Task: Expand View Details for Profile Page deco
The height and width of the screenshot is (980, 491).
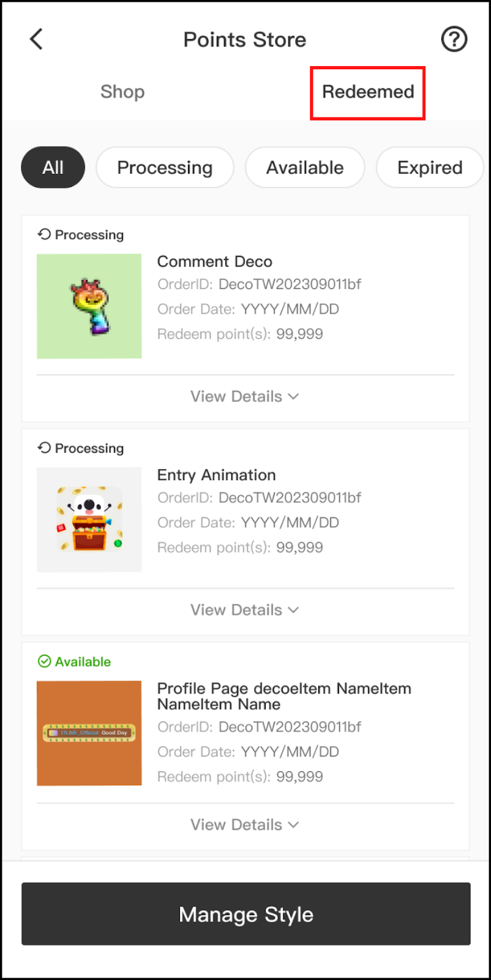Action: tap(245, 824)
